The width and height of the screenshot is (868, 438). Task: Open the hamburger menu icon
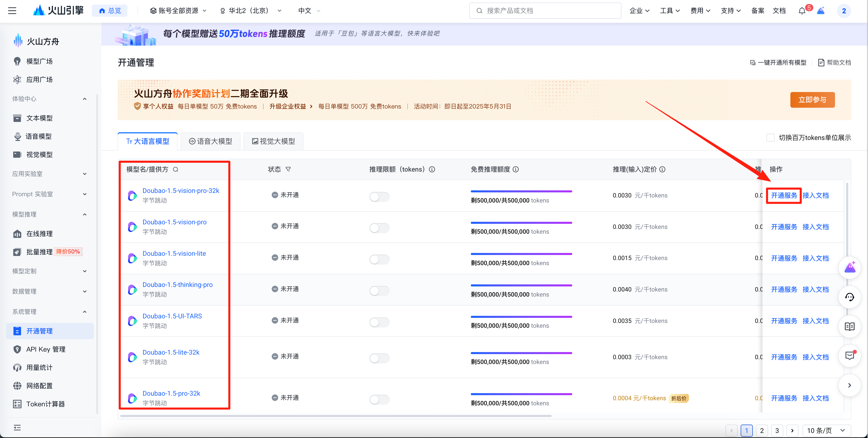coord(12,11)
